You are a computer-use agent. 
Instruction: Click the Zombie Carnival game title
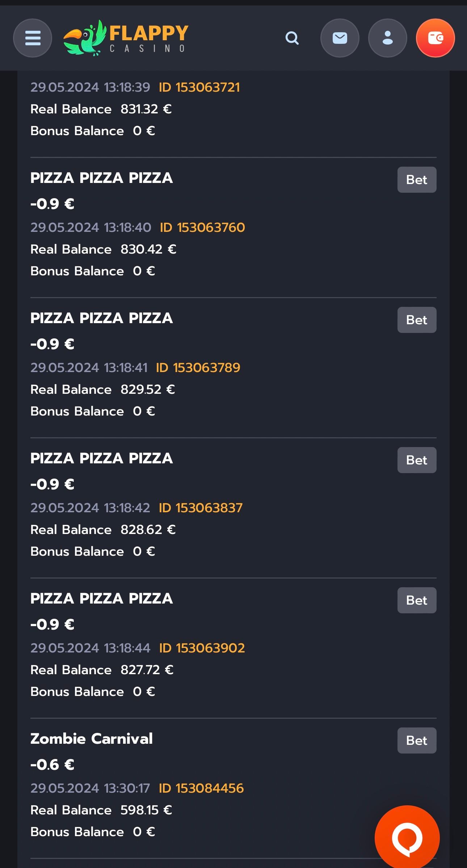tap(92, 739)
